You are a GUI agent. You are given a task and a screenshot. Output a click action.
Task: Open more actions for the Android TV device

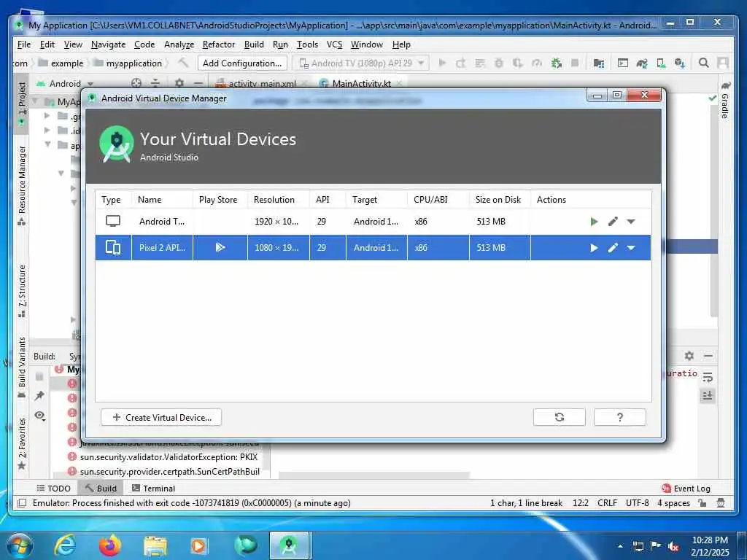coord(631,222)
